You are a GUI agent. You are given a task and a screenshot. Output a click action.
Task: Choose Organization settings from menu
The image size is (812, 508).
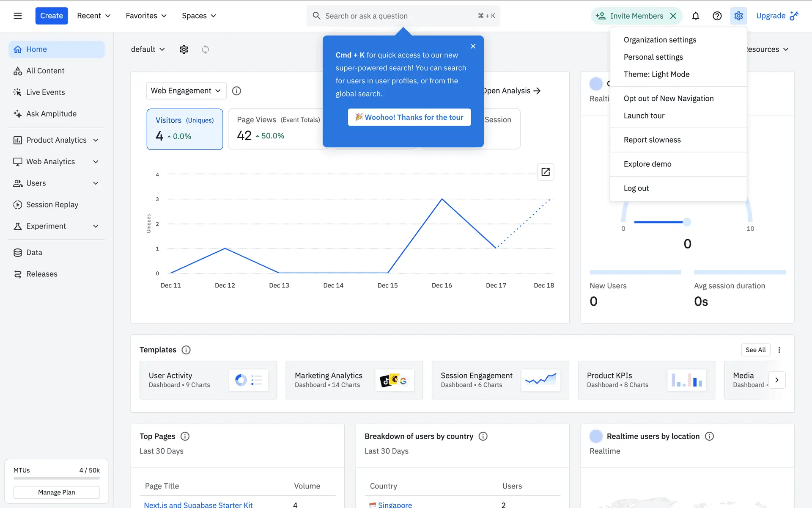[659, 40]
